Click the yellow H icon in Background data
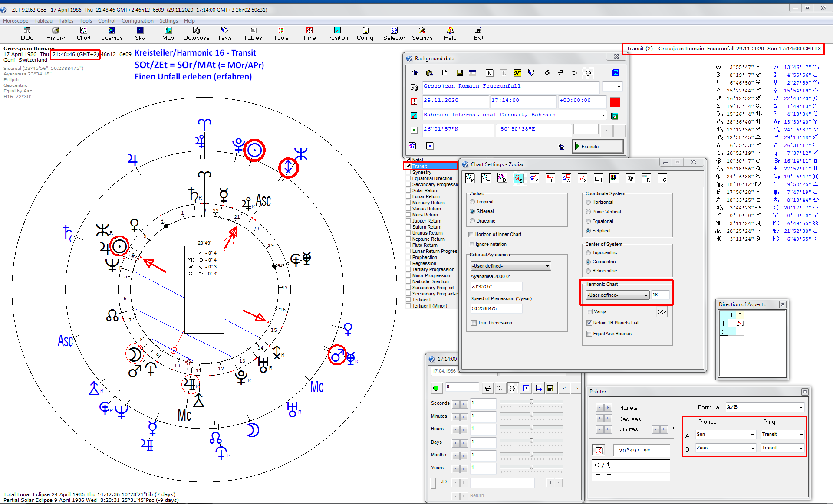The width and height of the screenshot is (833, 504). [x=517, y=73]
